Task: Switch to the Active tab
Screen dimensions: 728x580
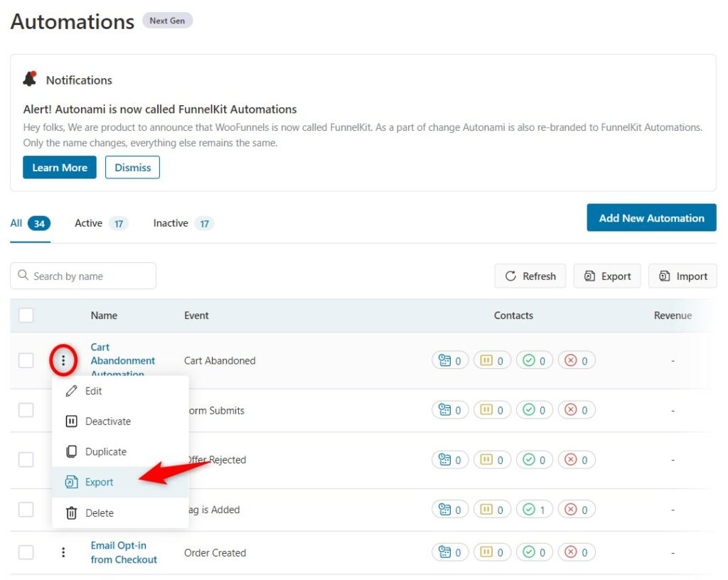Action: point(101,223)
